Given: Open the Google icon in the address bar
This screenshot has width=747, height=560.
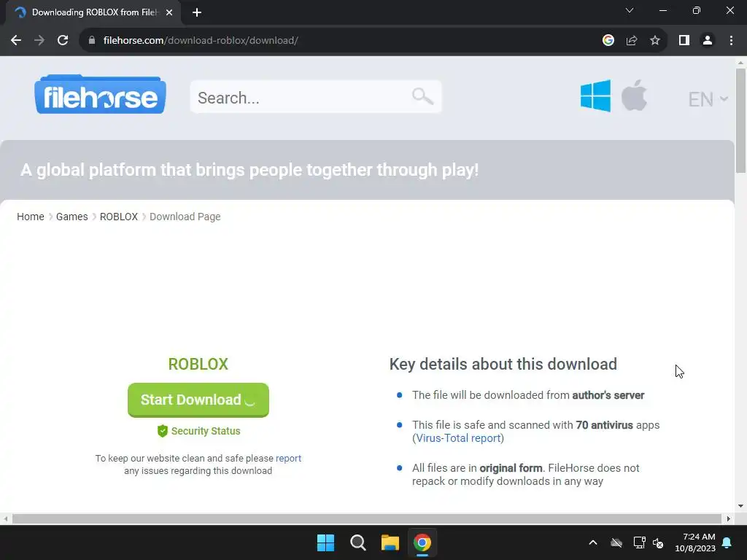Looking at the screenshot, I should tap(608, 41).
